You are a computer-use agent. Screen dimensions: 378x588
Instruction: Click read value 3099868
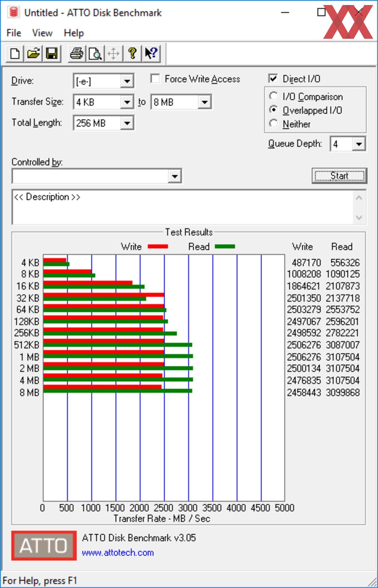pyautogui.click(x=343, y=393)
